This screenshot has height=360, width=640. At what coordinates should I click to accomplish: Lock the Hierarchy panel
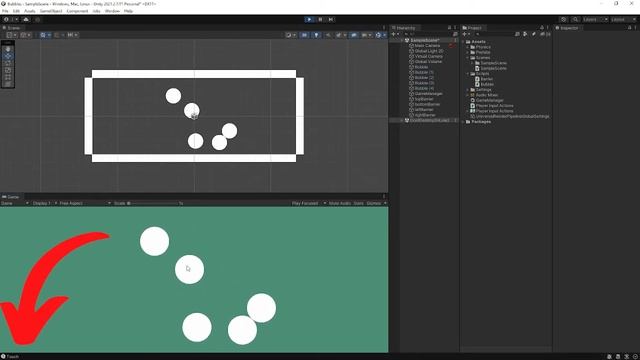pyautogui.click(x=449, y=28)
